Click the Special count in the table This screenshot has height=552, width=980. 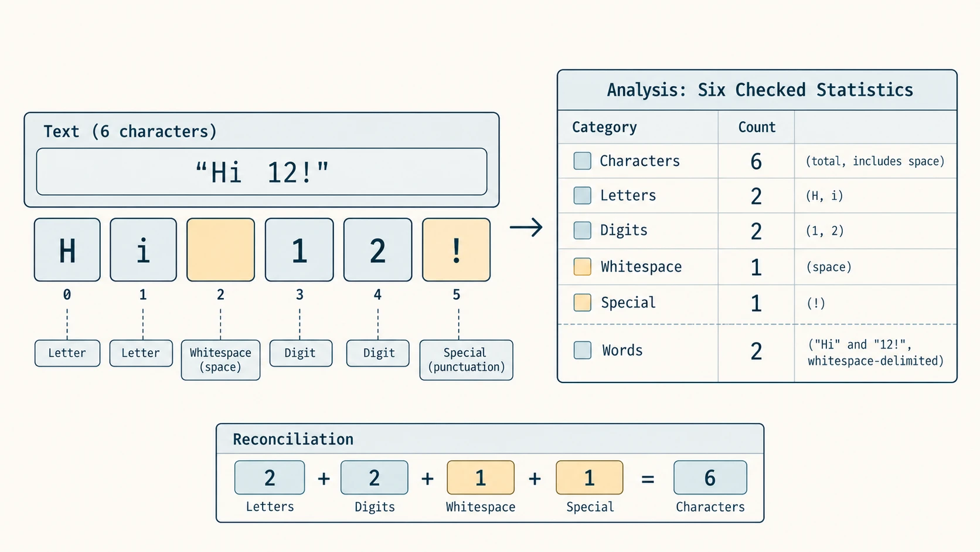click(x=756, y=303)
